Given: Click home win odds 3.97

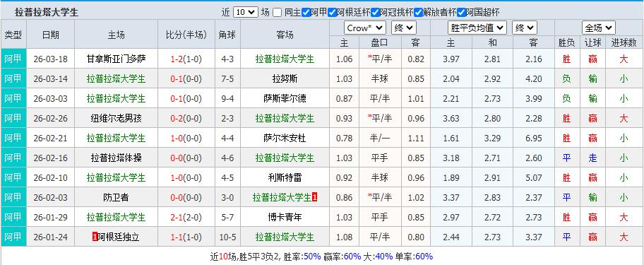Looking at the screenshot, I should (451, 59).
